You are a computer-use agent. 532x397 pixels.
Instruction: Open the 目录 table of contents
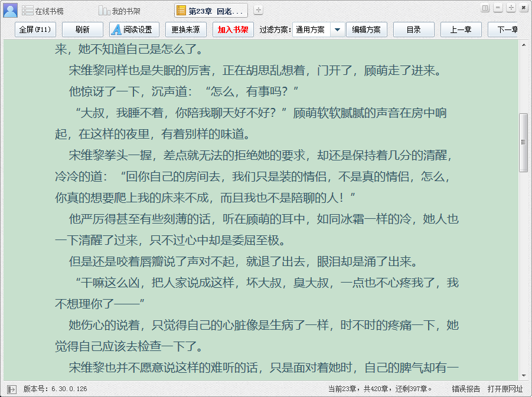413,29
